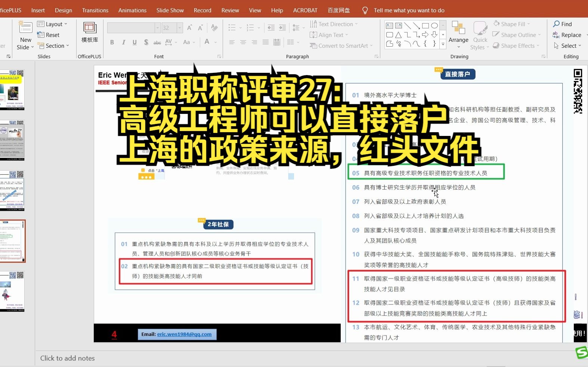Insert a Right Brace shape

point(434,44)
